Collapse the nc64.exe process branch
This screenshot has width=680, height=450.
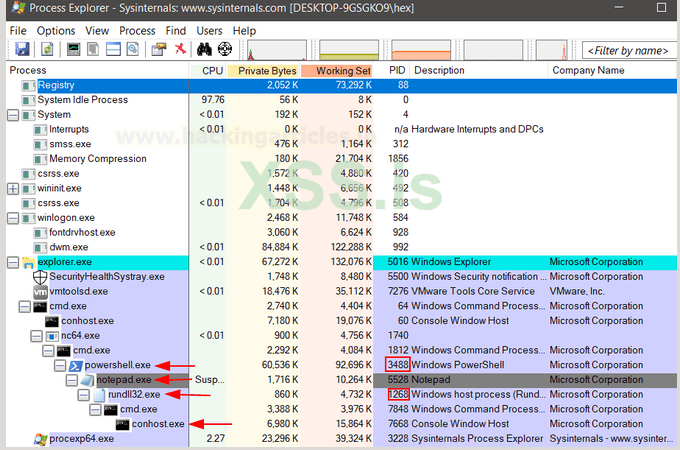coord(36,336)
